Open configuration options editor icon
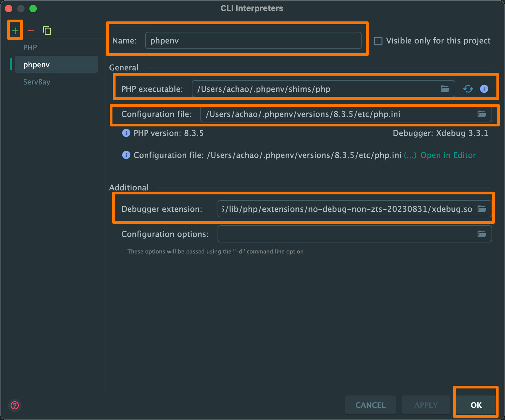 pos(482,234)
